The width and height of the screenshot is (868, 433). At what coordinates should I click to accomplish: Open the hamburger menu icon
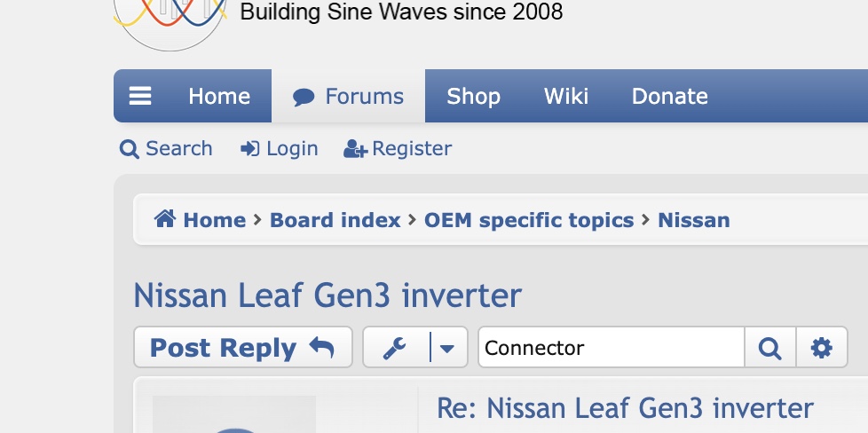pos(141,96)
